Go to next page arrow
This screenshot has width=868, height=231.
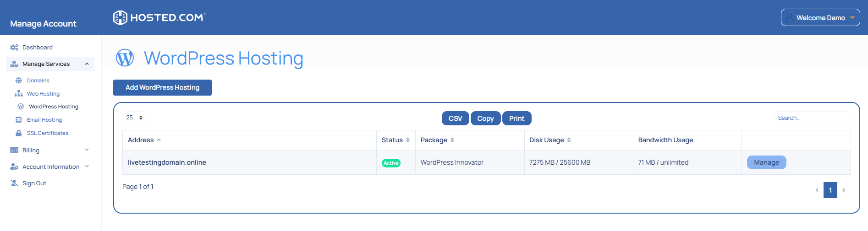coord(844,190)
